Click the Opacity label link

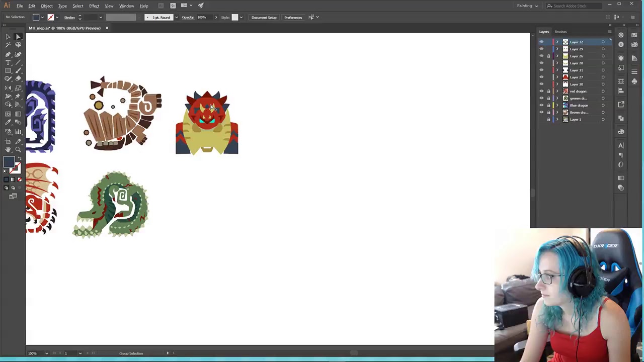point(188,17)
